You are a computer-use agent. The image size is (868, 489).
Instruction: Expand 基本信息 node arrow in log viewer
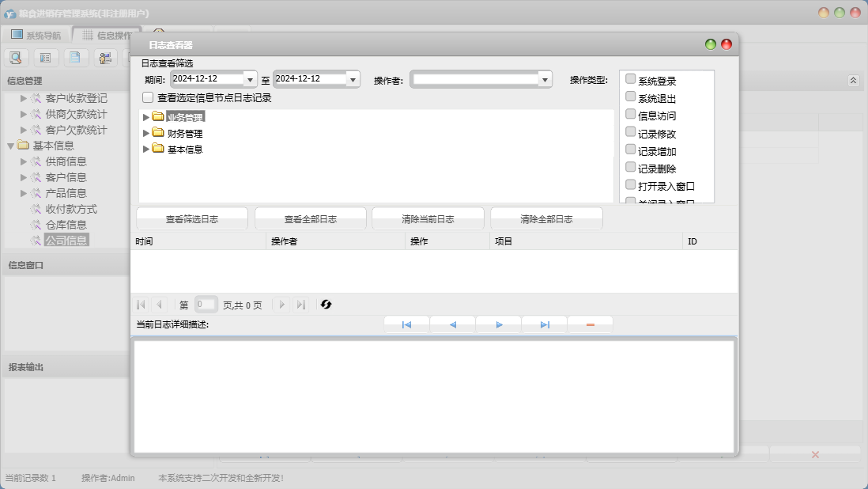tap(146, 149)
